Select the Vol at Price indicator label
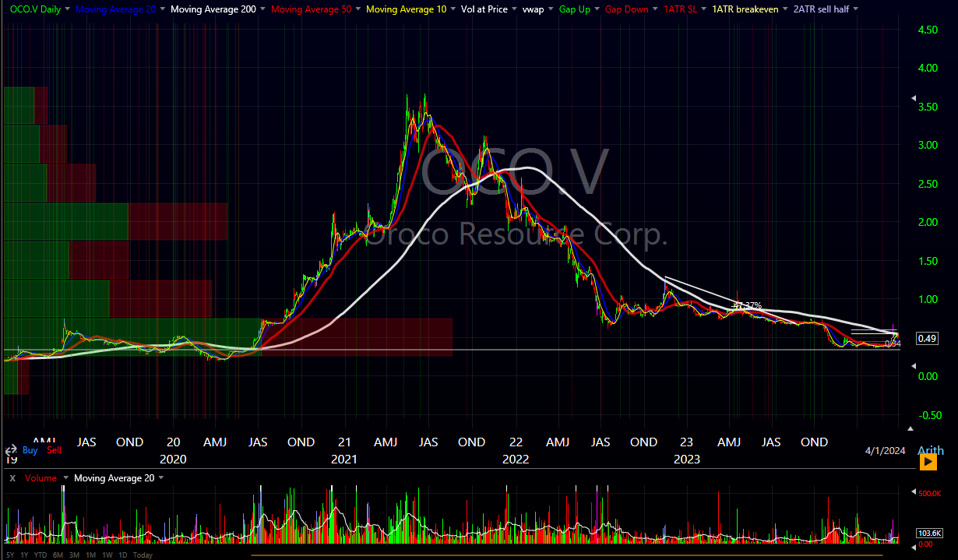The width and height of the screenshot is (958, 560). click(x=484, y=9)
